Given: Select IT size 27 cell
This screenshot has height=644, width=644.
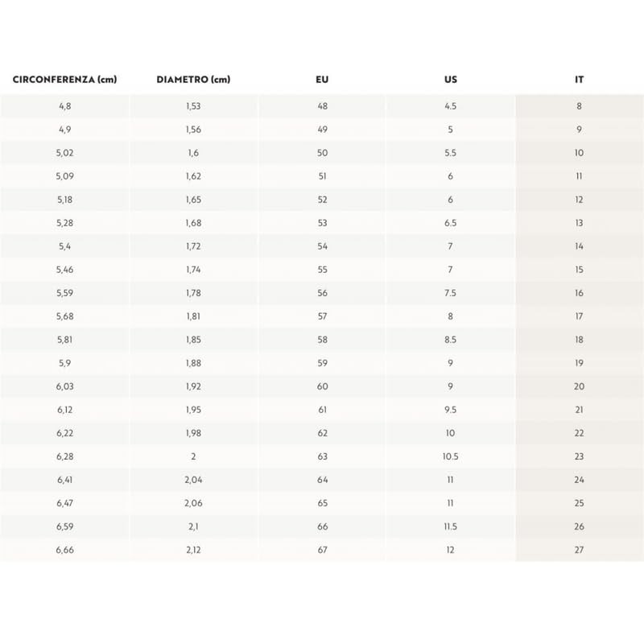Looking at the screenshot, I should tap(579, 550).
